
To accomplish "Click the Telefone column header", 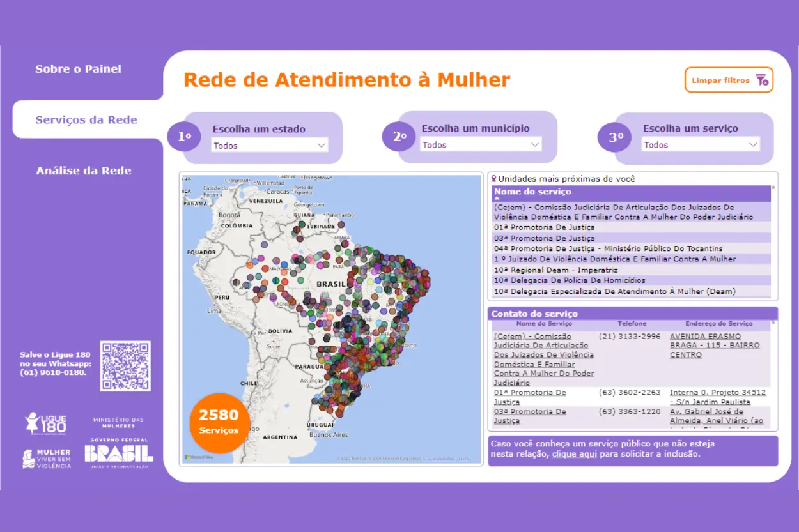I will point(632,324).
